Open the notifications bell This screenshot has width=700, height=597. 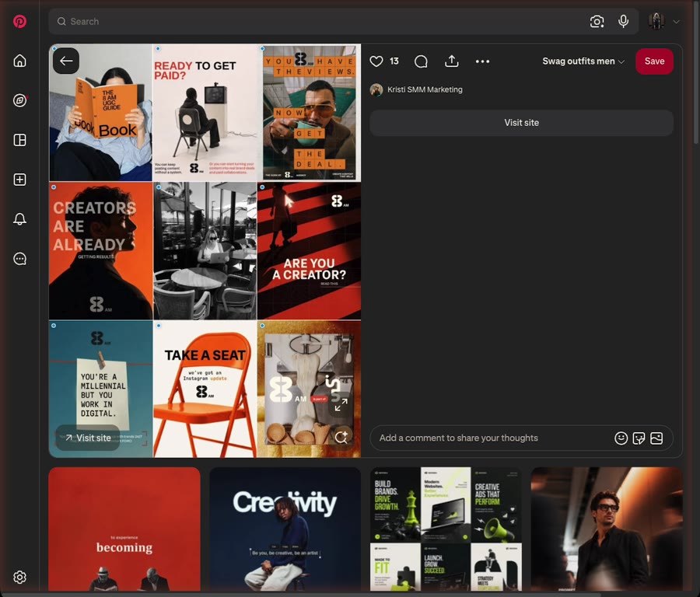coord(19,219)
